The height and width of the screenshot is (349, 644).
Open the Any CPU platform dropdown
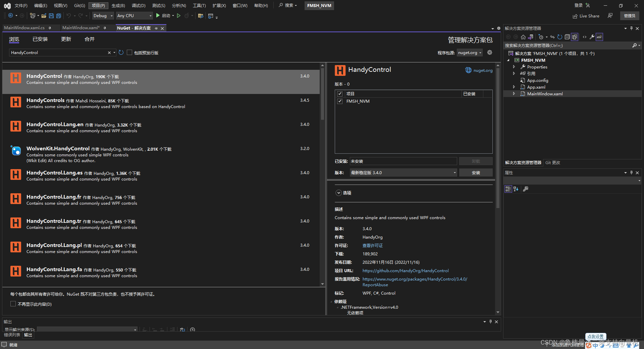pyautogui.click(x=134, y=15)
